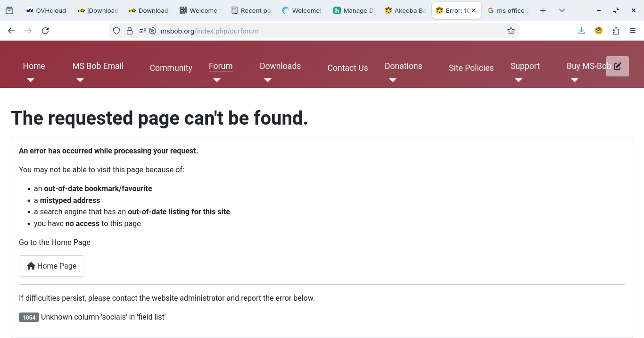Go back using the back arrow

[12, 31]
